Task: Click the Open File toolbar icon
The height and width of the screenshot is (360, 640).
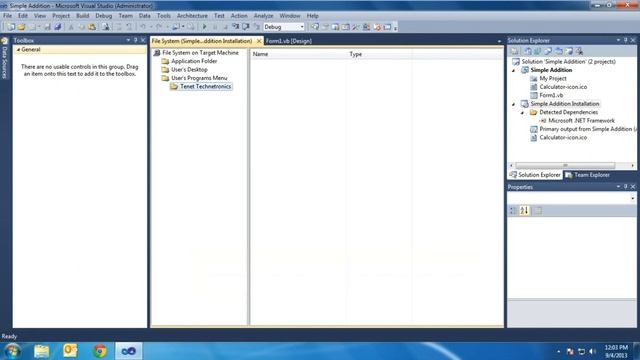Action: tap(22, 27)
